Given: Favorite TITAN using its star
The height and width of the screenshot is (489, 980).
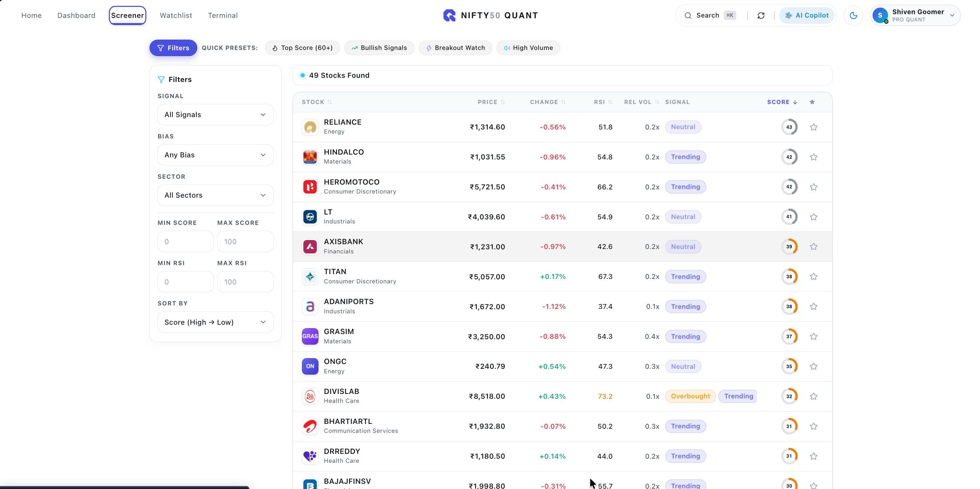Looking at the screenshot, I should click(813, 277).
